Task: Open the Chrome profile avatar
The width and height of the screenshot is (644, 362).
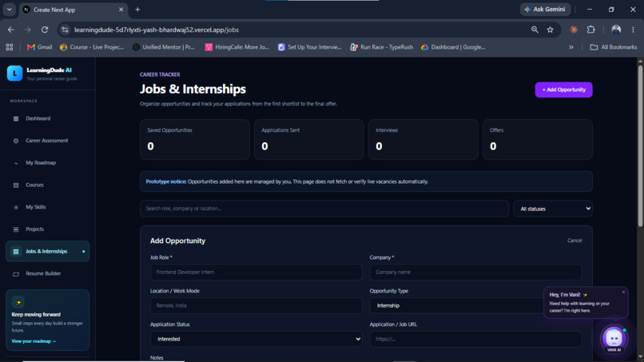Action: pos(616,30)
